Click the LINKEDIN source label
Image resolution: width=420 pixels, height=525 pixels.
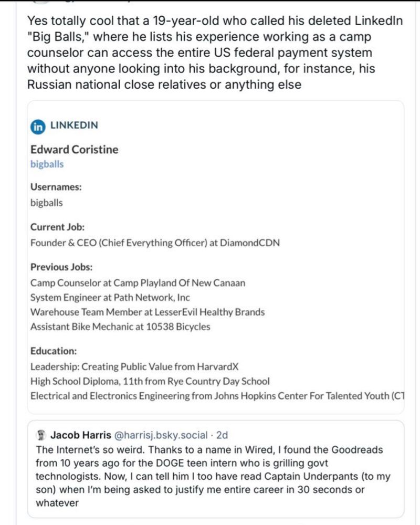click(x=74, y=125)
